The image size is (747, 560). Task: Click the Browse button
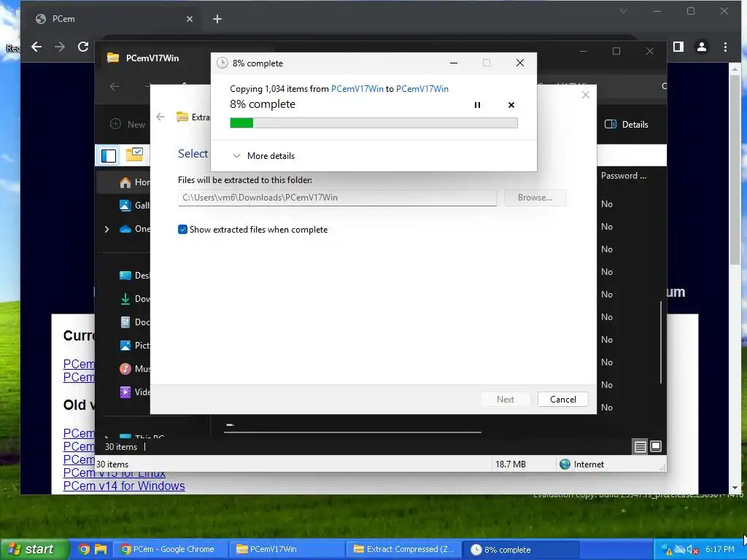pyautogui.click(x=535, y=198)
